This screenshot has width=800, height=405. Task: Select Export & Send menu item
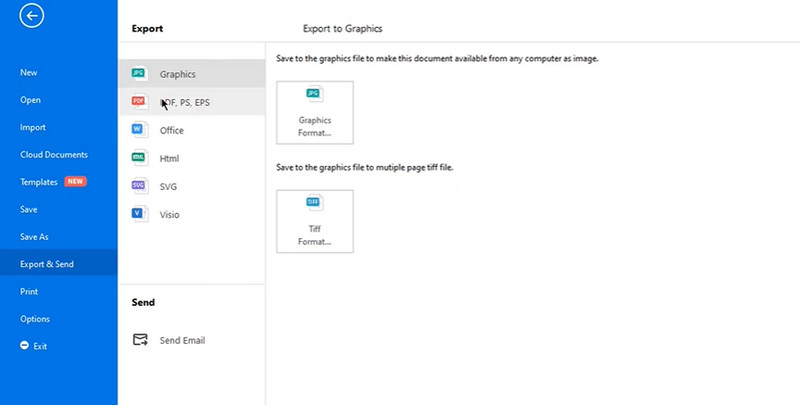pos(47,264)
